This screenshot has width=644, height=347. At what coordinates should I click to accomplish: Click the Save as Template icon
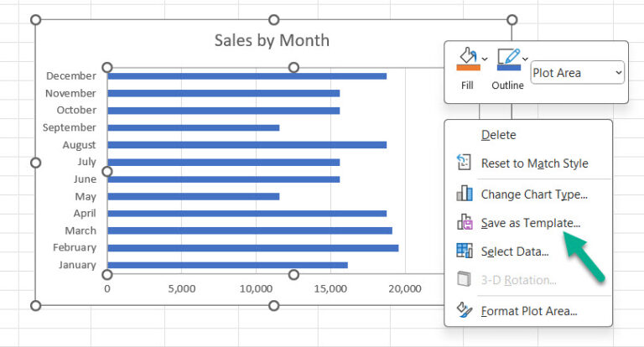point(465,222)
